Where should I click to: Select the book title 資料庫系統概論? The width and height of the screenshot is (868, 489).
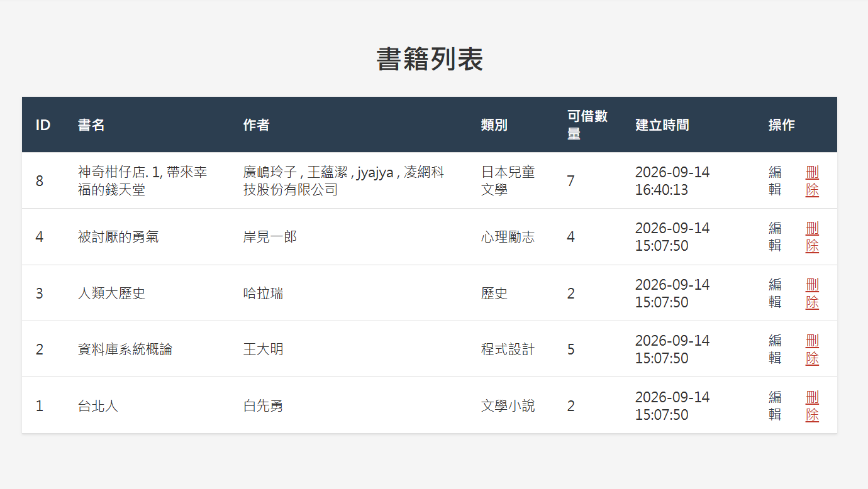(125, 349)
